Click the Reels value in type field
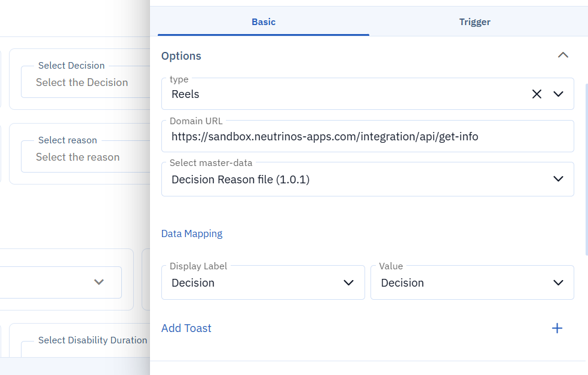The image size is (588, 375). point(185,94)
